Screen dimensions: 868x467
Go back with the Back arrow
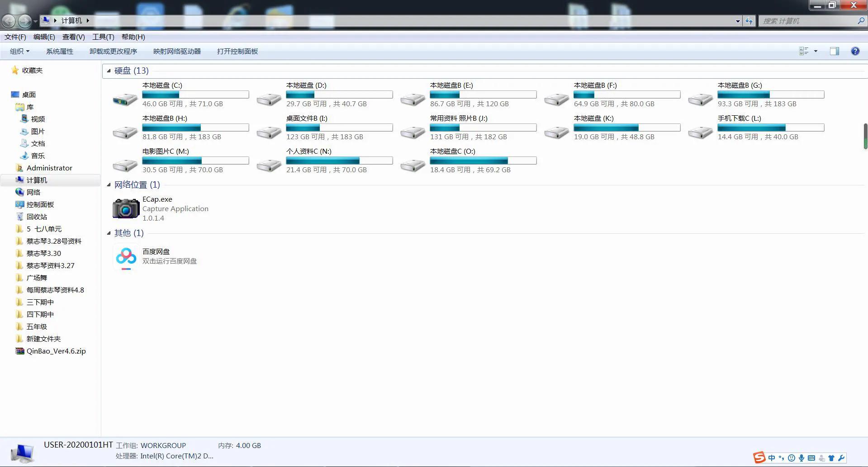click(9, 21)
